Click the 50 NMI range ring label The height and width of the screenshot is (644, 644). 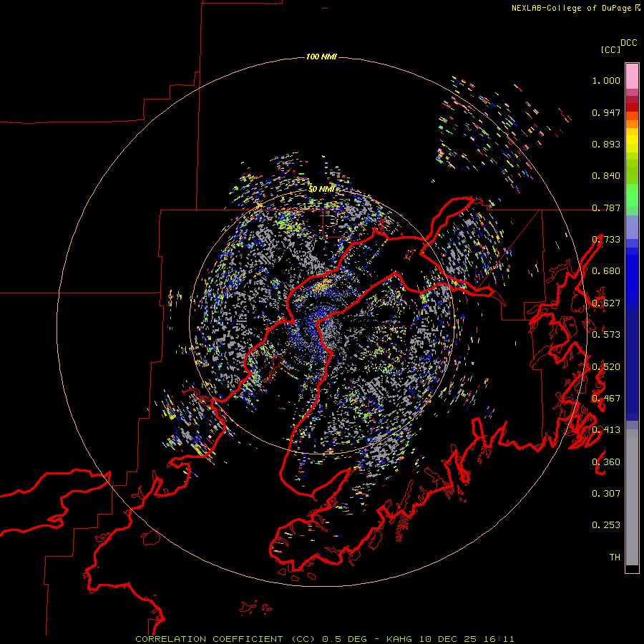click(321, 189)
